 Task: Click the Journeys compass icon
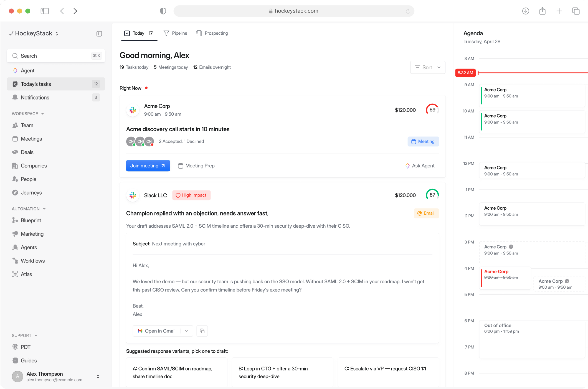[15, 193]
